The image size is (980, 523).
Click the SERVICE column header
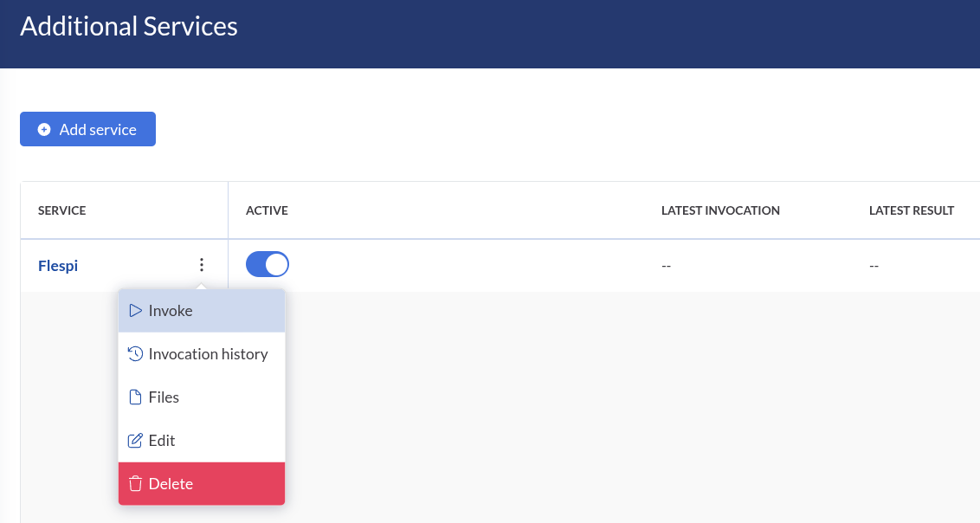point(62,210)
